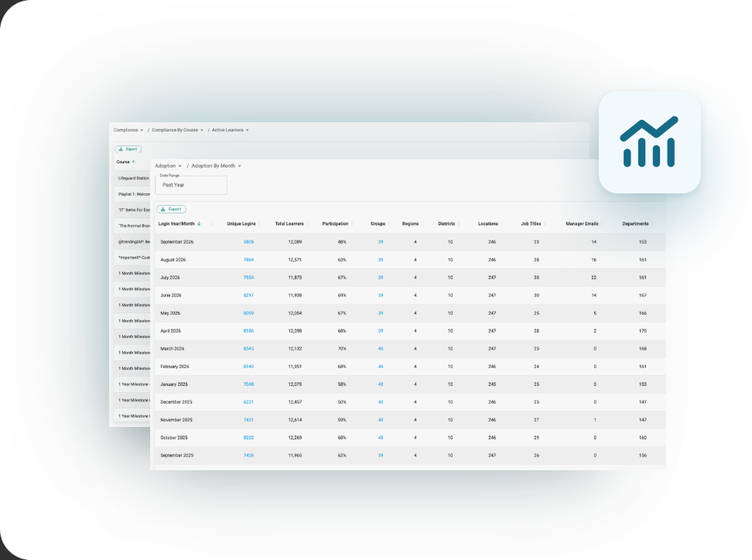This screenshot has height=560, width=752.
Task: Click manager emails value 22
Action: pos(593,278)
